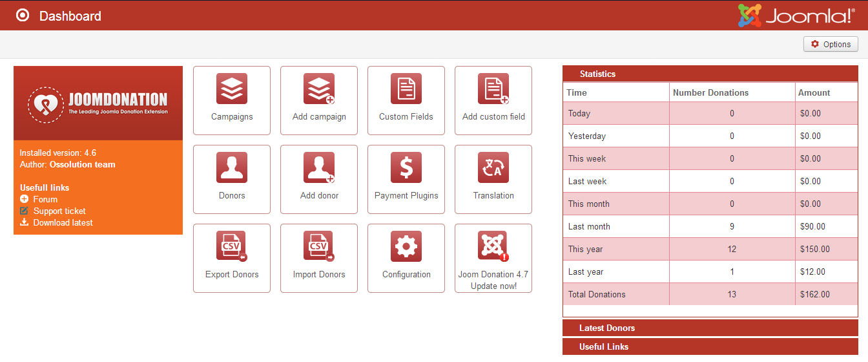Open Payment Plugins dollar icon
Image resolution: width=868 pixels, height=362 pixels.
[406, 168]
